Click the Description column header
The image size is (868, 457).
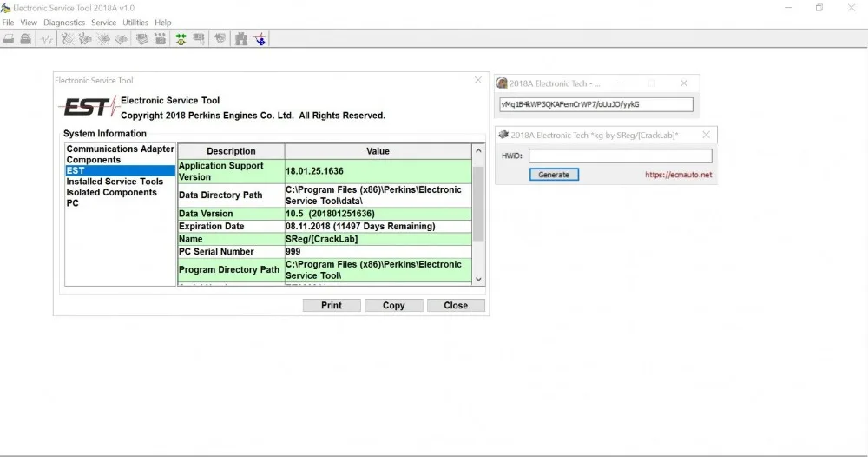tap(231, 151)
